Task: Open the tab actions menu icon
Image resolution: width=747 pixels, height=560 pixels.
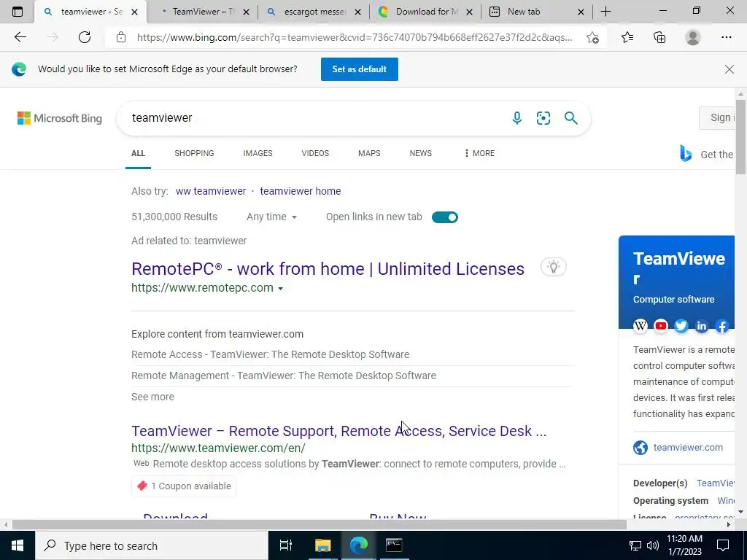Action: (x=18, y=12)
